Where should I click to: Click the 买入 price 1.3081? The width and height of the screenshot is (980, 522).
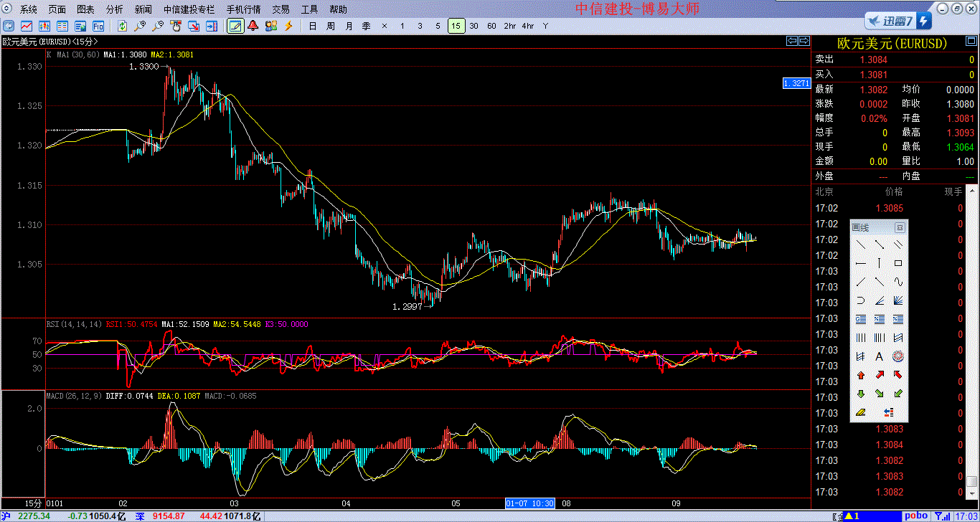(873, 75)
